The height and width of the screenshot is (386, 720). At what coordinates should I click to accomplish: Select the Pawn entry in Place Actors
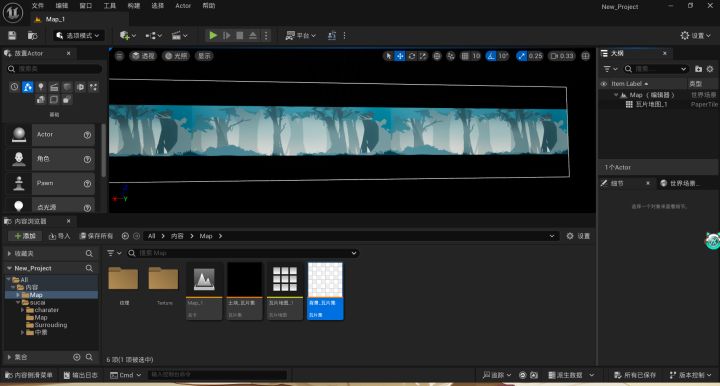(50, 183)
